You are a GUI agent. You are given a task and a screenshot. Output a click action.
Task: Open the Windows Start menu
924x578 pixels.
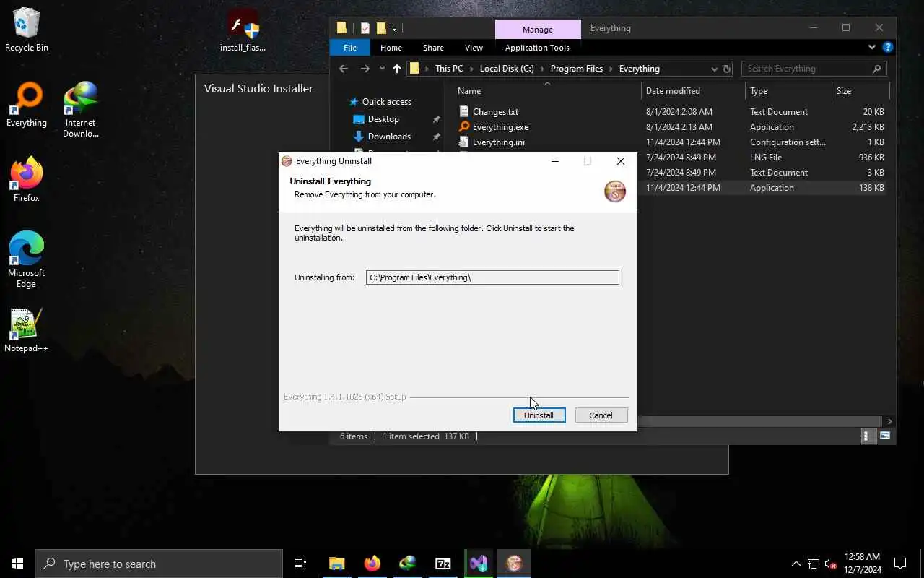tap(17, 564)
